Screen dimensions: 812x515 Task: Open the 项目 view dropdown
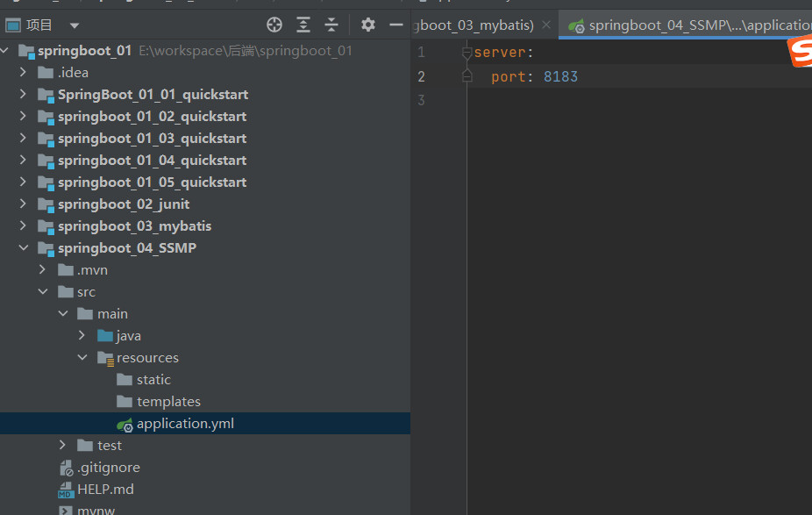(75, 25)
